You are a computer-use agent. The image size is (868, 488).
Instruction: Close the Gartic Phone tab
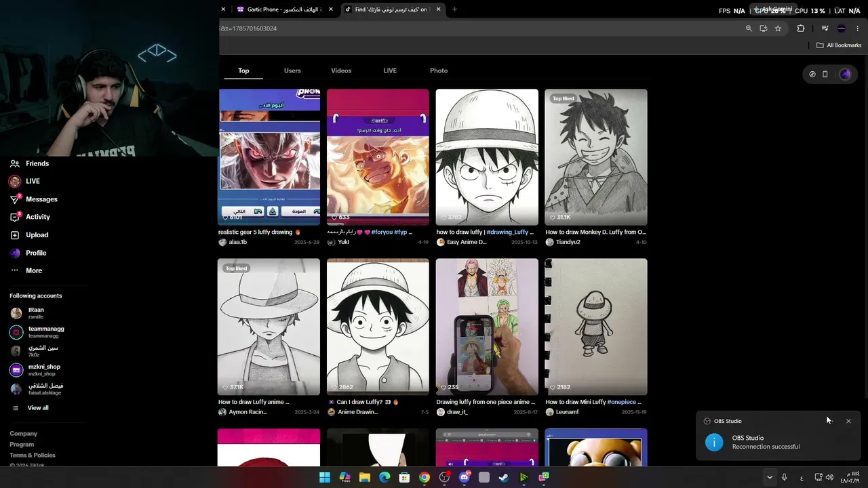[331, 9]
